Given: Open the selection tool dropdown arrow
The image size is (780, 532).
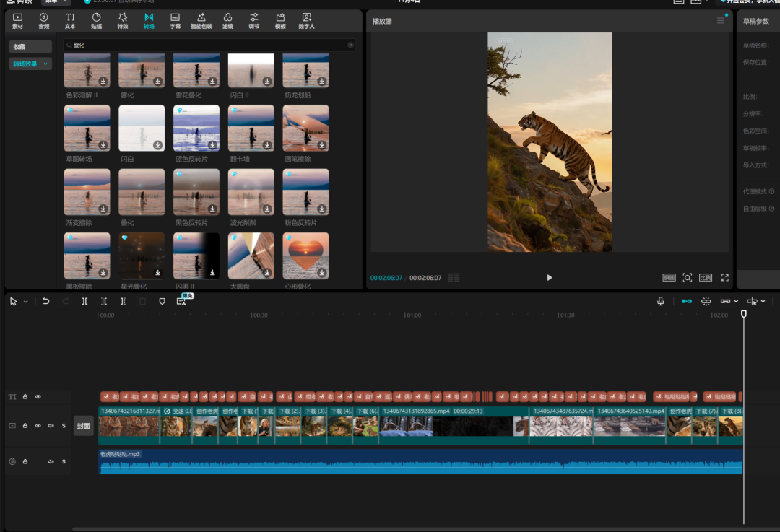Looking at the screenshot, I should point(26,302).
